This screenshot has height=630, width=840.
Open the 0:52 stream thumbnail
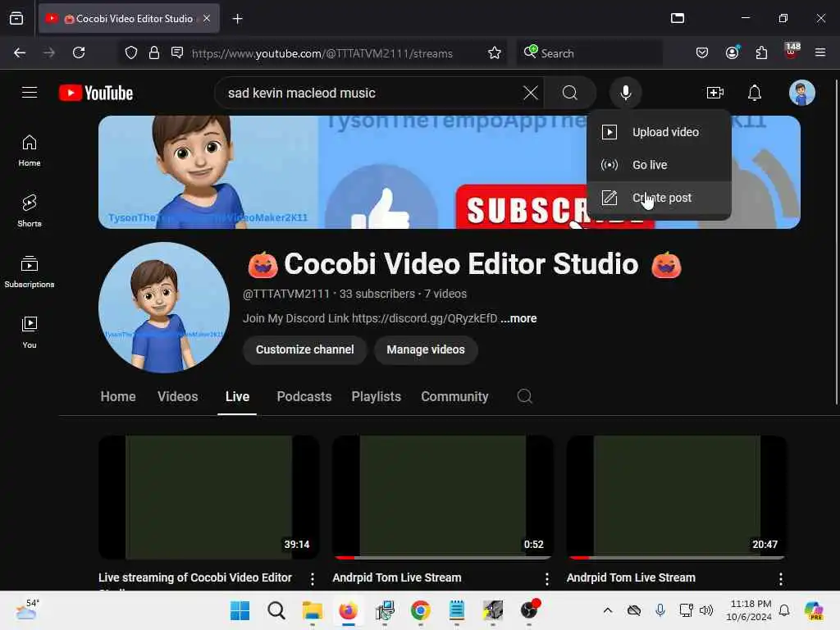(x=442, y=497)
